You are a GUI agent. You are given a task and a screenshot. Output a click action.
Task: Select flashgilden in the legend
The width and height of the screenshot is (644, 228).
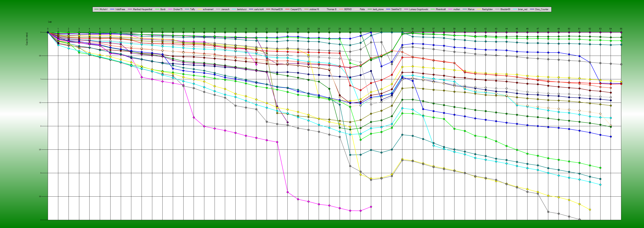coord(487,9)
